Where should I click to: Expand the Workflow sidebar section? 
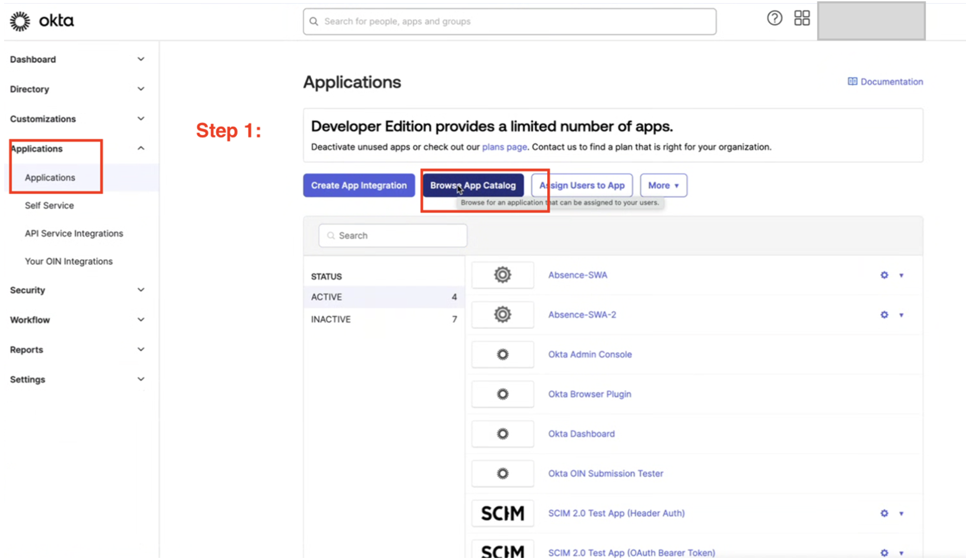[141, 319]
